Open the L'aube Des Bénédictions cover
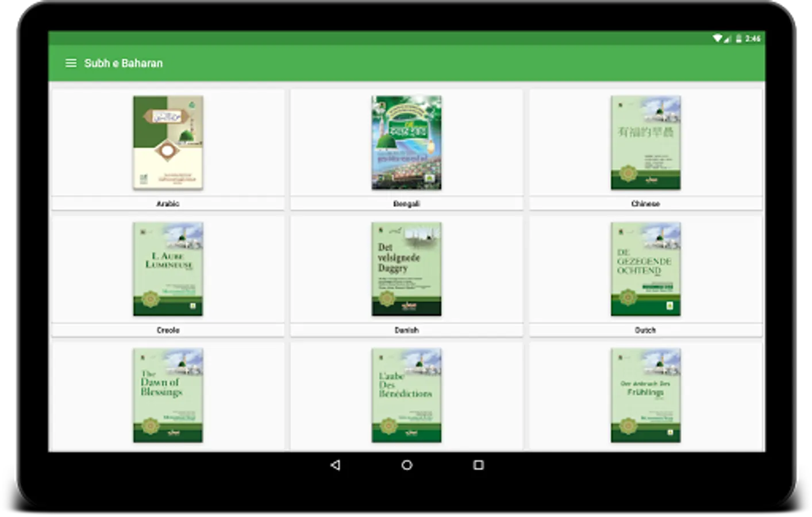This screenshot has width=812, height=517. [406, 395]
